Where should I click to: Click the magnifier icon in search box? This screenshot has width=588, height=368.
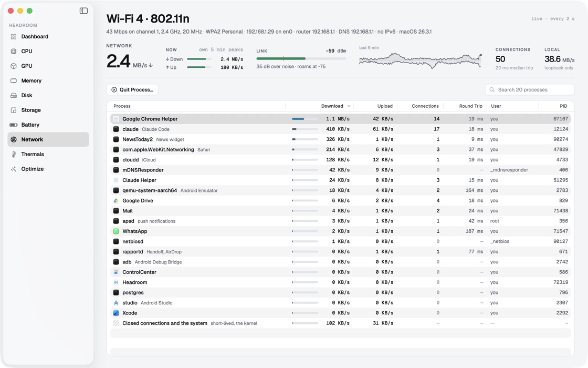point(492,90)
